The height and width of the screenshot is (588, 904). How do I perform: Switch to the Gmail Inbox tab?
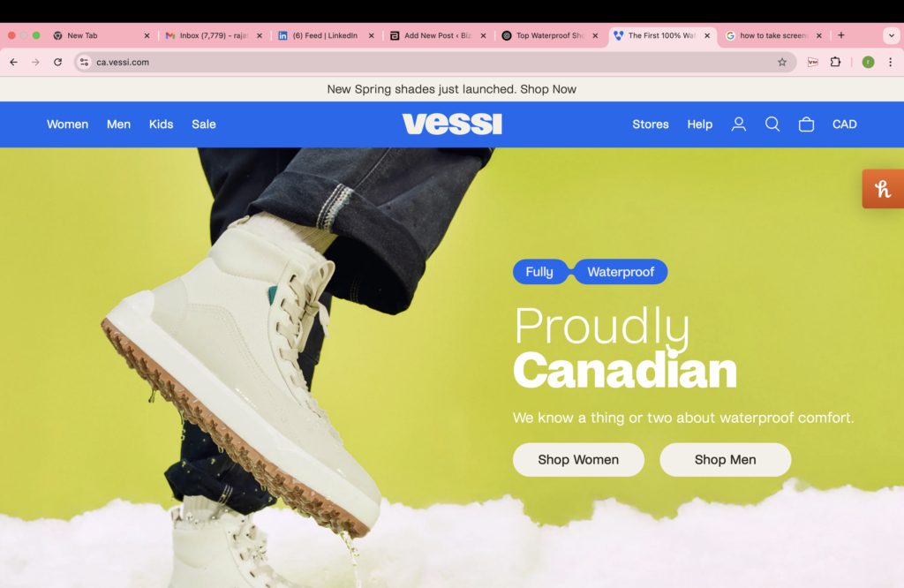(214, 35)
